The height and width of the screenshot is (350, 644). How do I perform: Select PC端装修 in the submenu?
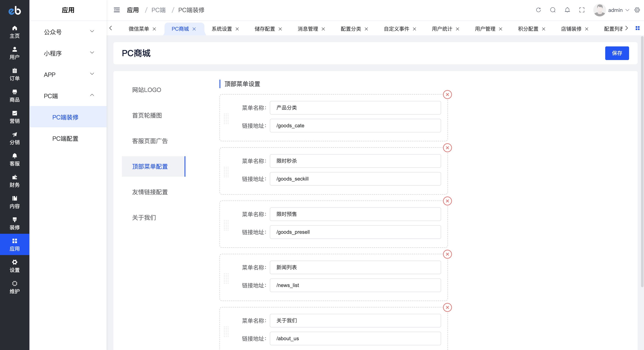point(68,117)
